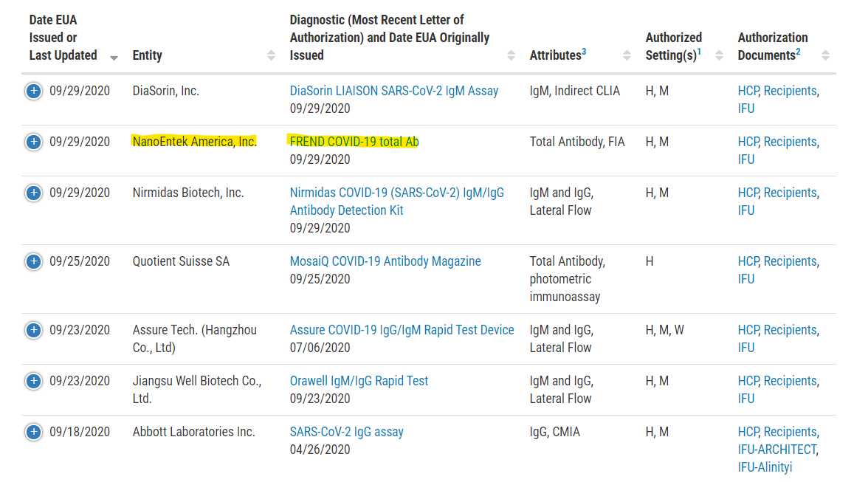Expand the DiaSorin, Inc. row details

(x=33, y=91)
